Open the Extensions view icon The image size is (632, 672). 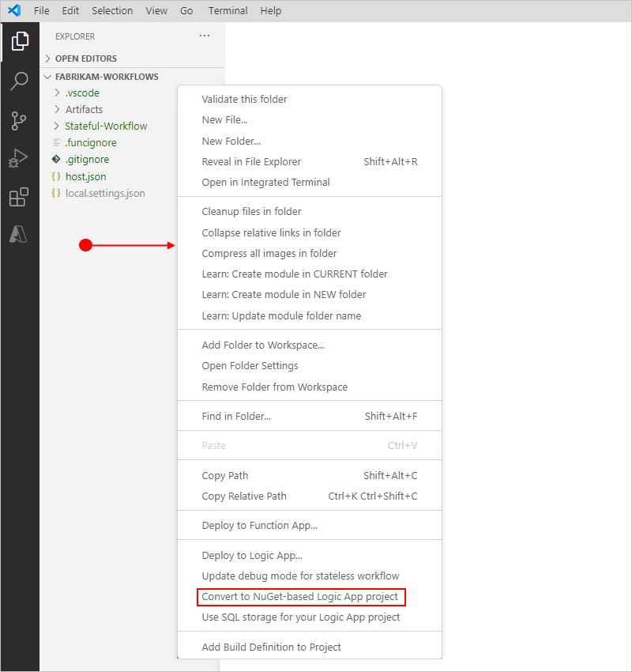19,197
